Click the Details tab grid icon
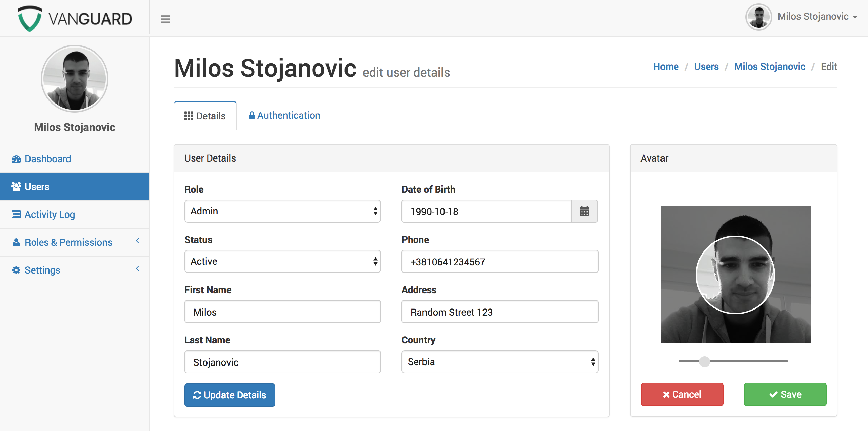 click(x=189, y=116)
